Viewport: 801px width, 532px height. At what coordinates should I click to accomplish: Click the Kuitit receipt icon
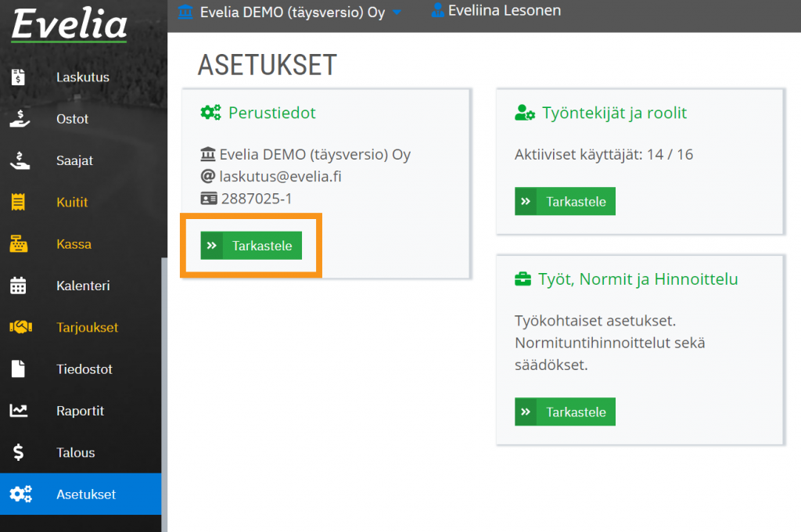(18, 202)
